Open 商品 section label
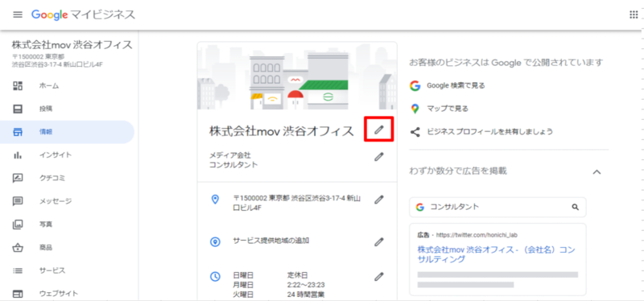Screen dimensions: 644x301 coord(46,247)
